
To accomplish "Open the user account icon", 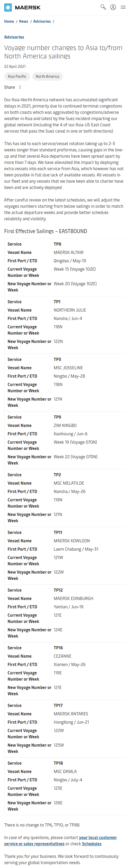I will point(113,7).
